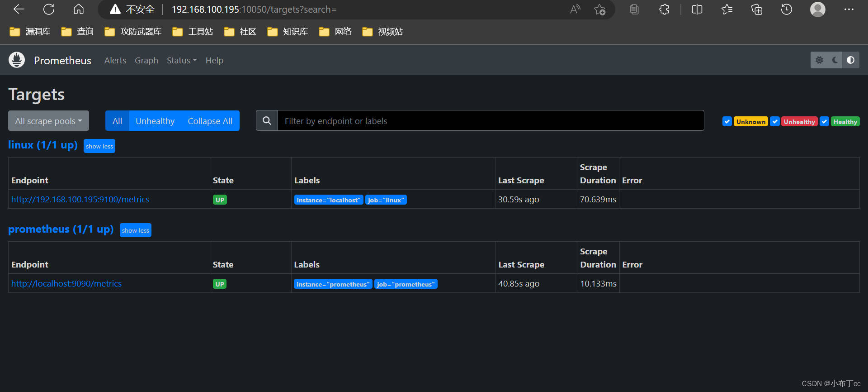The width and height of the screenshot is (868, 392).
Task: Click the not secure warning icon
Action: pyautogui.click(x=115, y=9)
